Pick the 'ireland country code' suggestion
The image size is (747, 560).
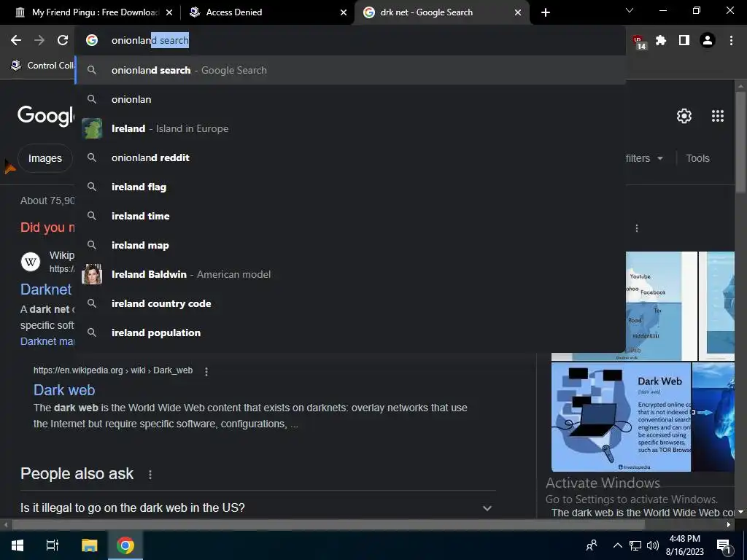pos(350,303)
